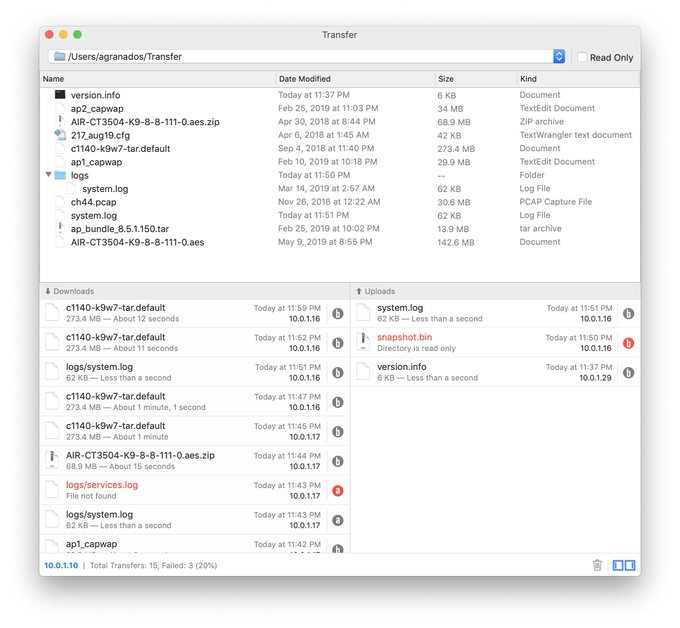Click the snapshot.bin file icon in Uploads
The width and height of the screenshot is (680, 628).
click(363, 342)
